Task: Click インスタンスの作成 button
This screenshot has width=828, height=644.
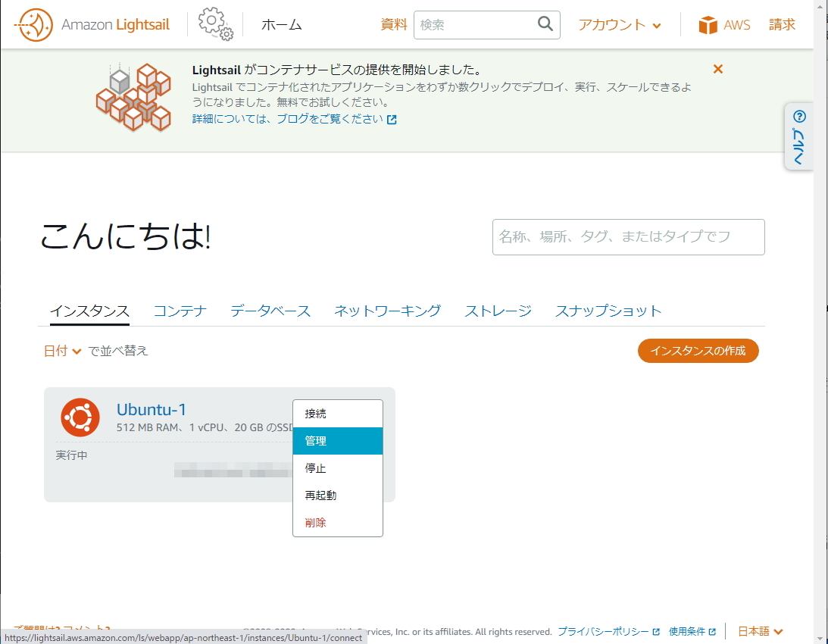Action: tap(698, 351)
